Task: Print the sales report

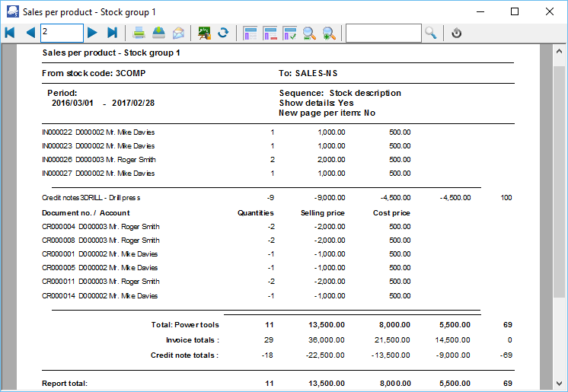Action: pos(139,33)
